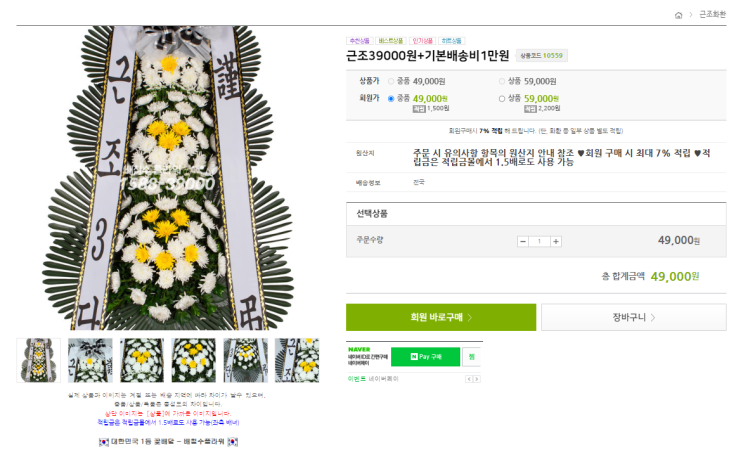This screenshot has height=452, width=743.
Task: Click the home icon in breadcrumb
Action: [x=678, y=15]
